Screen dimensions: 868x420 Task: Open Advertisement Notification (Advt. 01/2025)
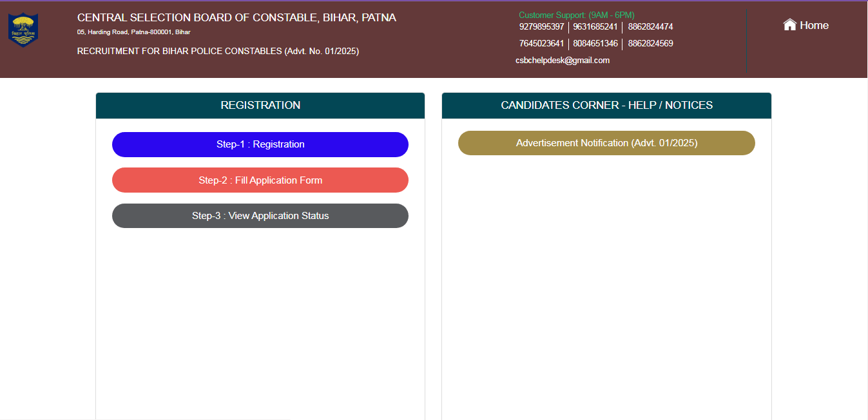pyautogui.click(x=606, y=143)
